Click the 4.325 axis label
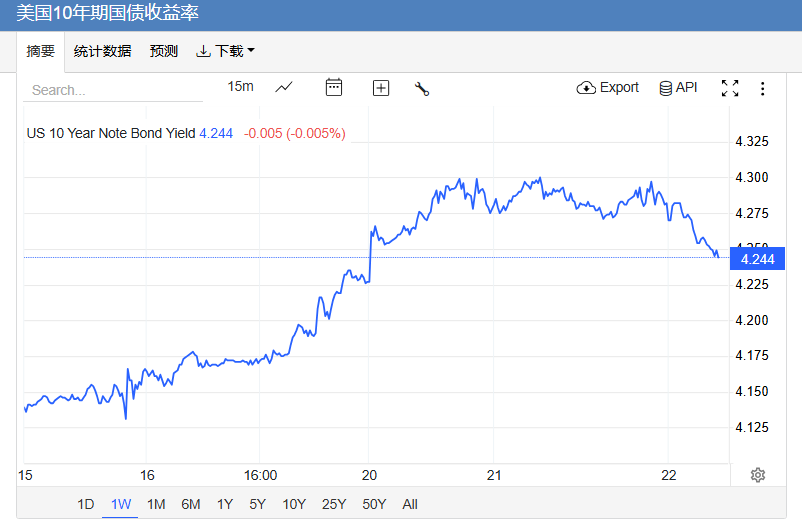Image resolution: width=802 pixels, height=530 pixels. pyautogui.click(x=751, y=142)
